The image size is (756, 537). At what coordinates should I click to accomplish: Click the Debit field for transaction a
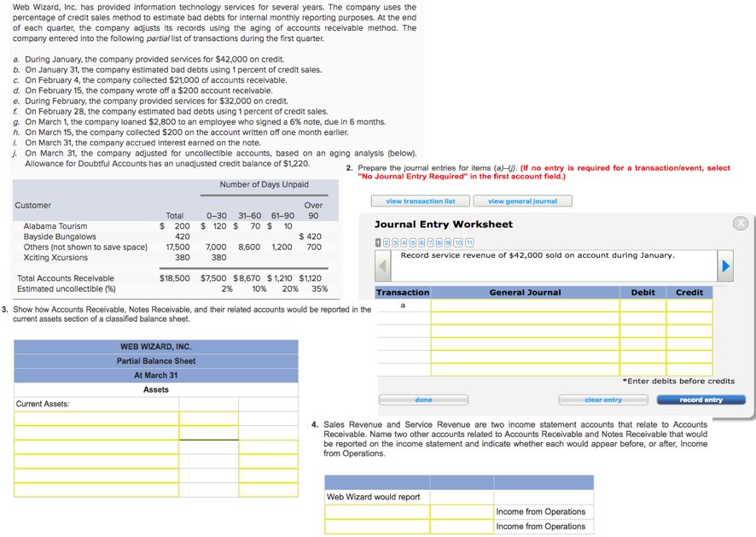643,304
